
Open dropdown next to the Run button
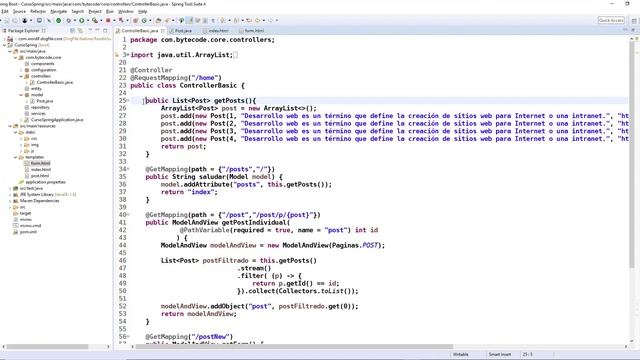87,20
